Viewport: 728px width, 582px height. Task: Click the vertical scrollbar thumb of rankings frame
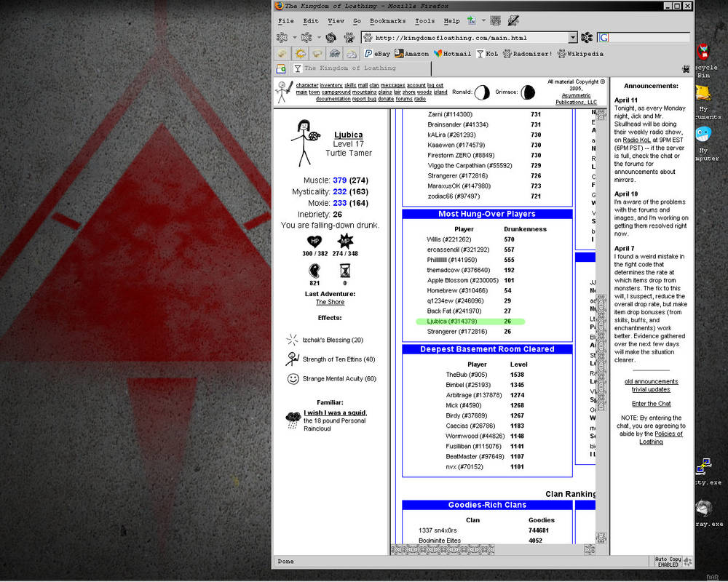[x=601, y=353]
